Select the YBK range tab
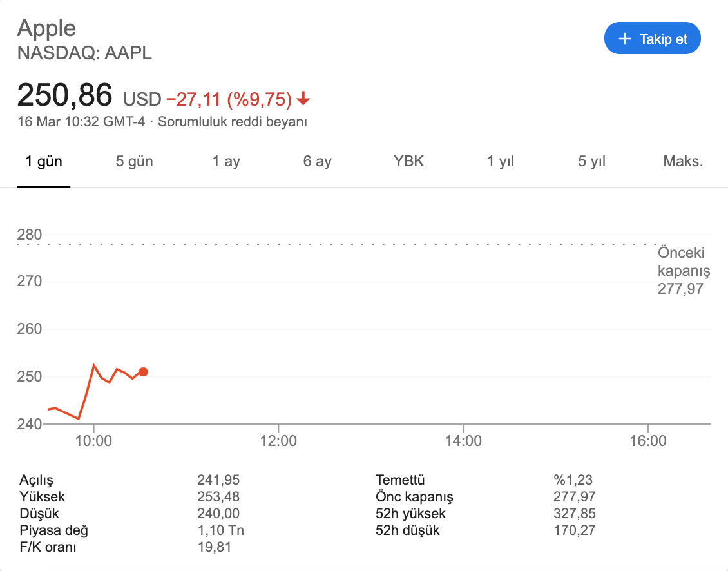This screenshot has width=728, height=571. pyautogui.click(x=408, y=161)
